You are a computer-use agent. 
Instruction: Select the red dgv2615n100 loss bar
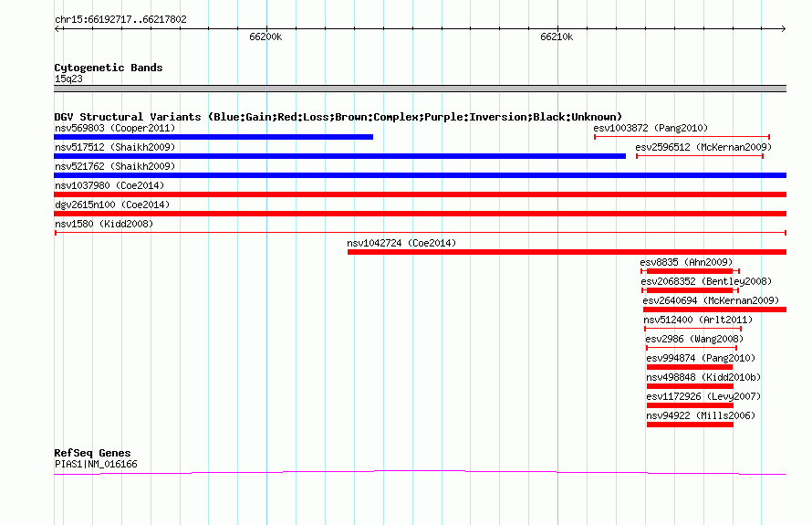[x=420, y=214]
